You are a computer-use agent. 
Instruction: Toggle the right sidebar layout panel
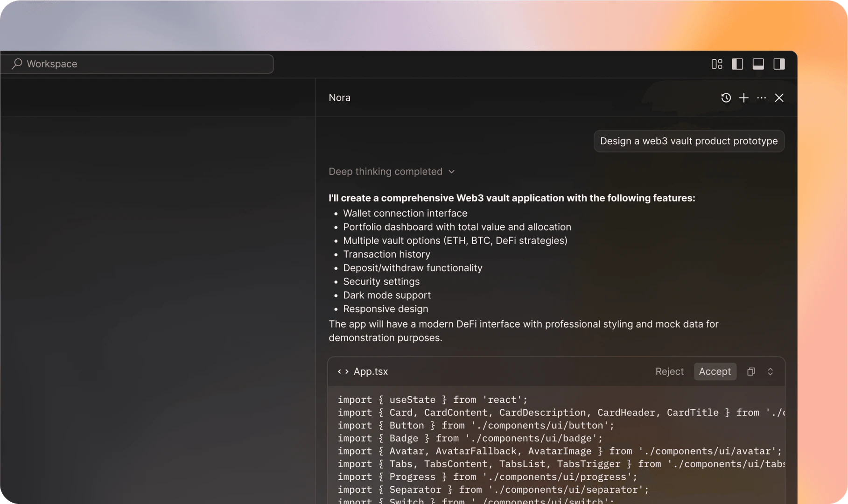(x=779, y=64)
